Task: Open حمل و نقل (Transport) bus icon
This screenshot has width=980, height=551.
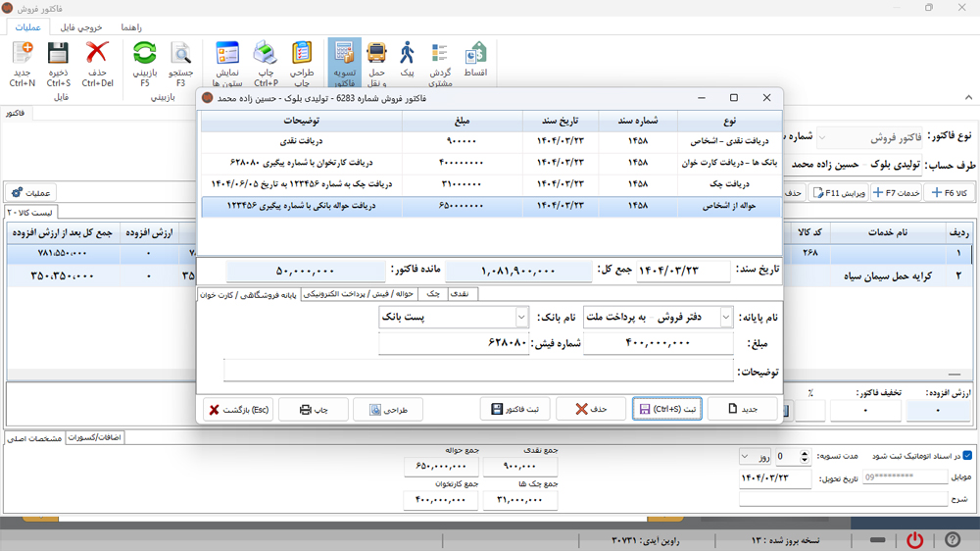Action: click(376, 54)
